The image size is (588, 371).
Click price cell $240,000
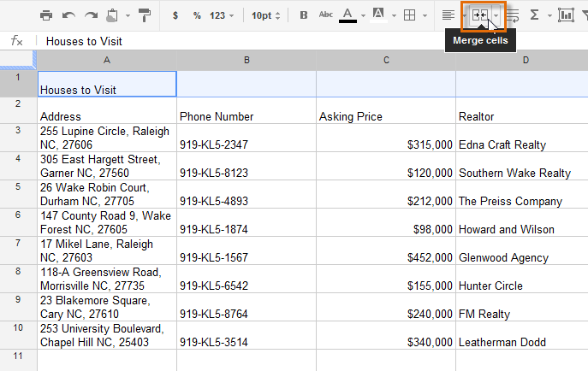tap(386, 307)
